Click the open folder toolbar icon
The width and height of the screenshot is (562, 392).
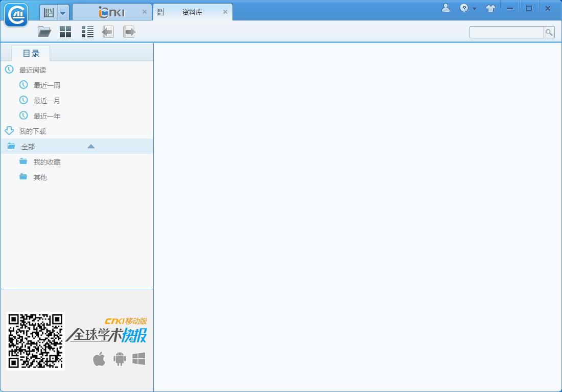[x=44, y=32]
